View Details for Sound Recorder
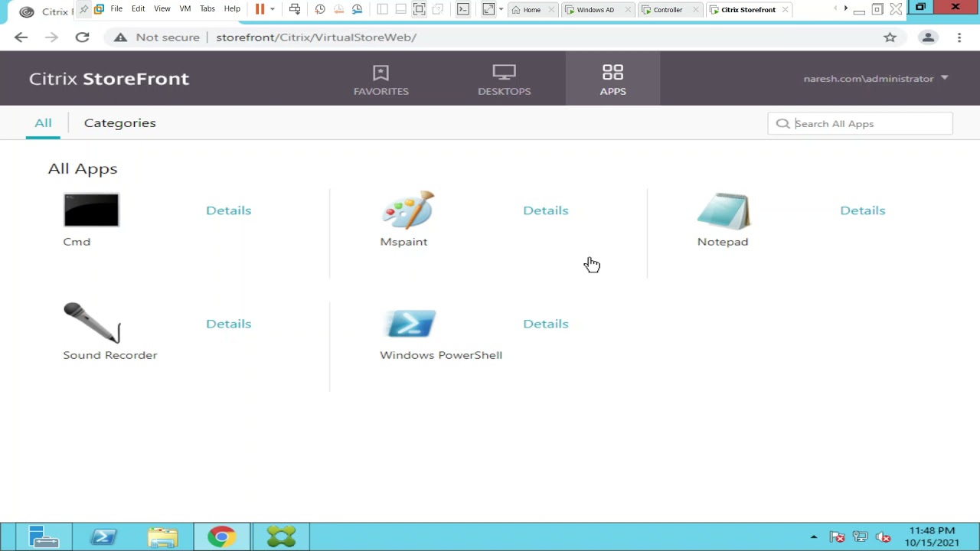Screen dimensions: 980x551 click(x=228, y=324)
